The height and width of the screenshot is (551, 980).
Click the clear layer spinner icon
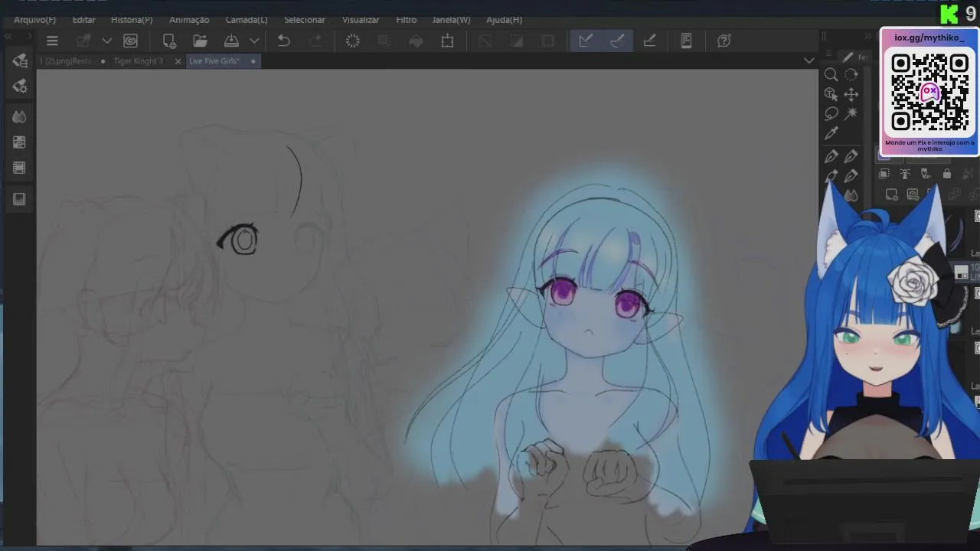tap(352, 41)
